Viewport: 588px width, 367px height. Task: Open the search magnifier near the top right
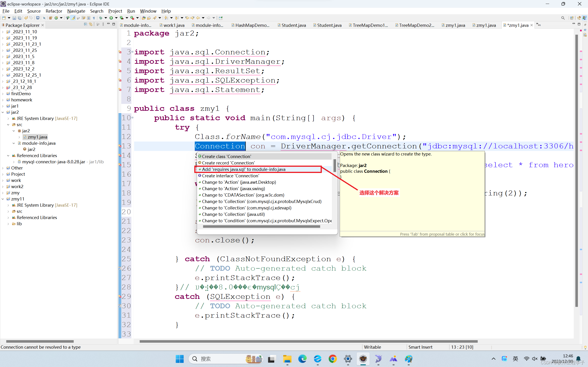pos(563,18)
